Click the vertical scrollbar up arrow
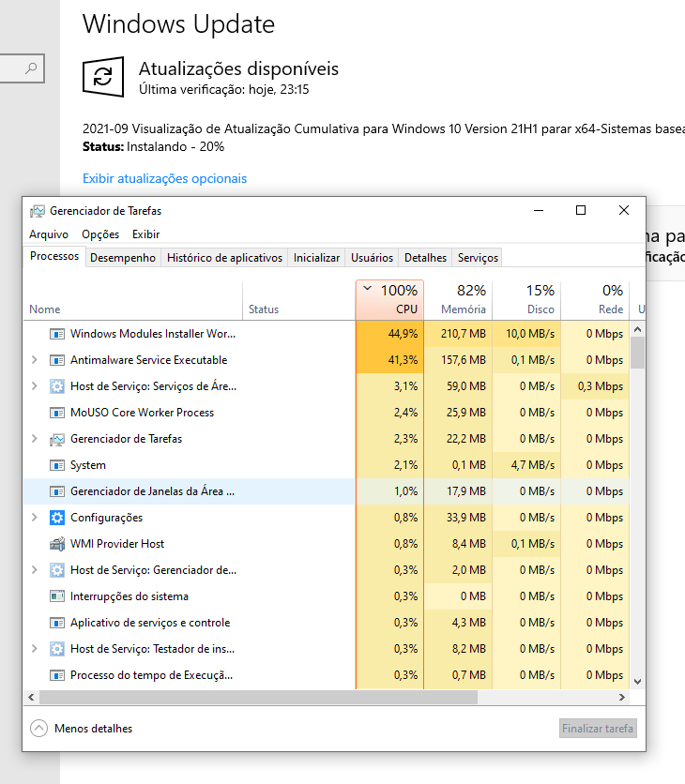This screenshot has width=685, height=784. coord(637,329)
